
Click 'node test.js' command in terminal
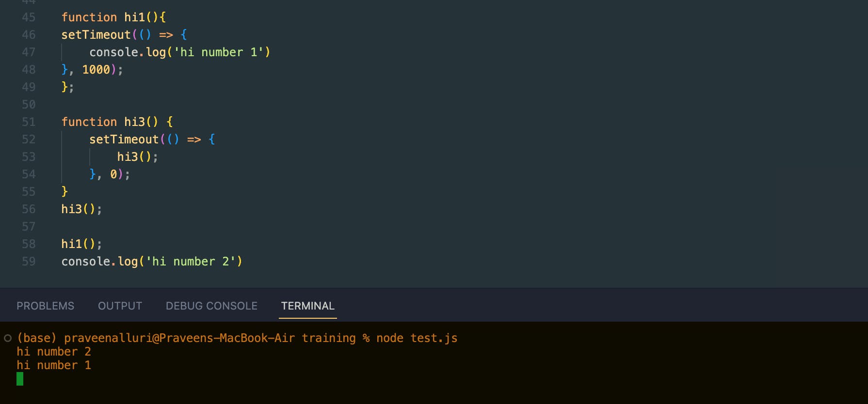tap(417, 338)
